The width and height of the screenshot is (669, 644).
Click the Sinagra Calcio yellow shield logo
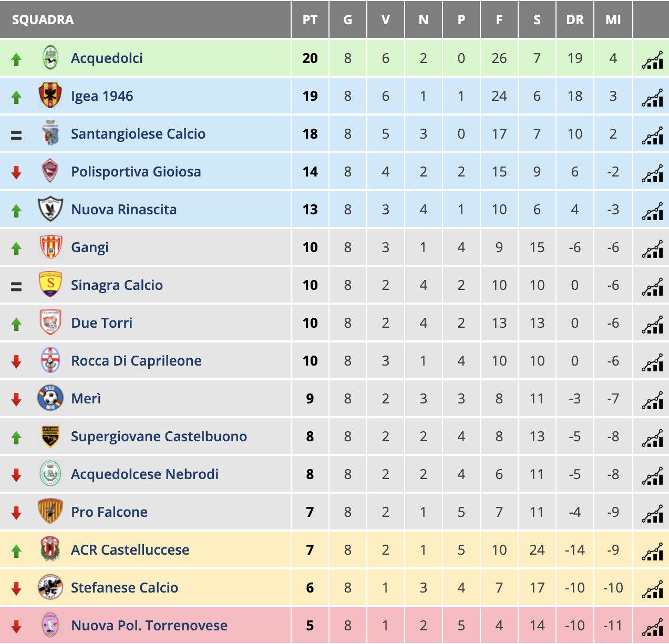coord(50,285)
